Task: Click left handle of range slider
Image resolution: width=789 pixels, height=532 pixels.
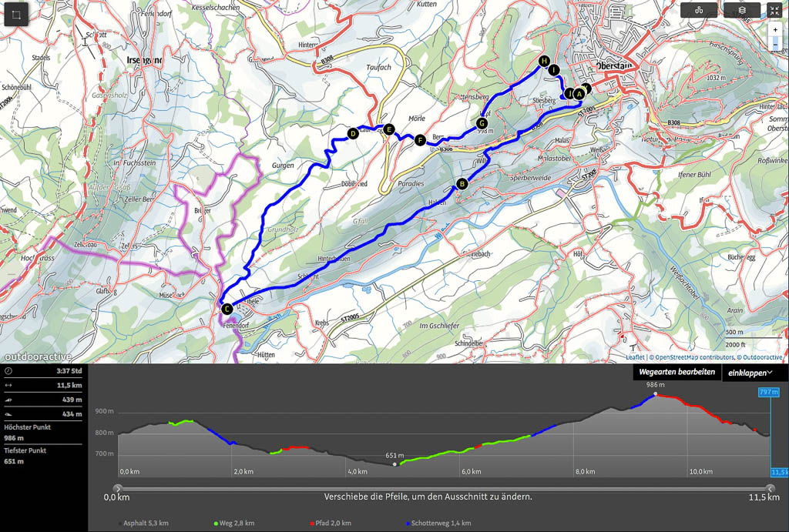Action: click(x=117, y=488)
